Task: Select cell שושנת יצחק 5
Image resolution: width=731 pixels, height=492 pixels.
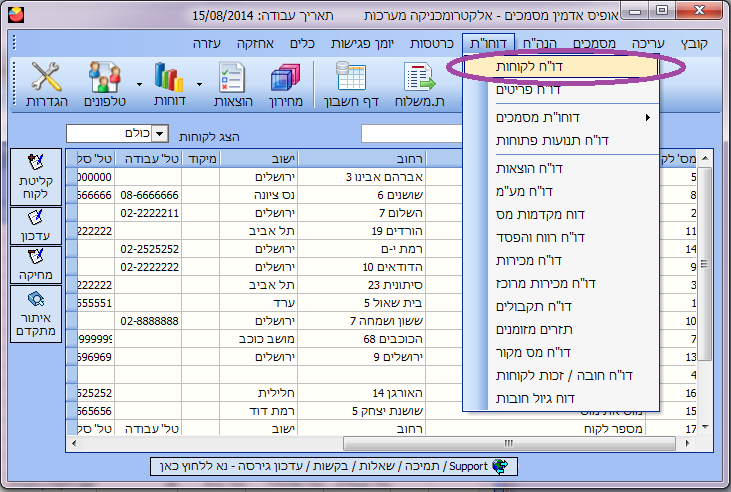Action: coord(362,411)
